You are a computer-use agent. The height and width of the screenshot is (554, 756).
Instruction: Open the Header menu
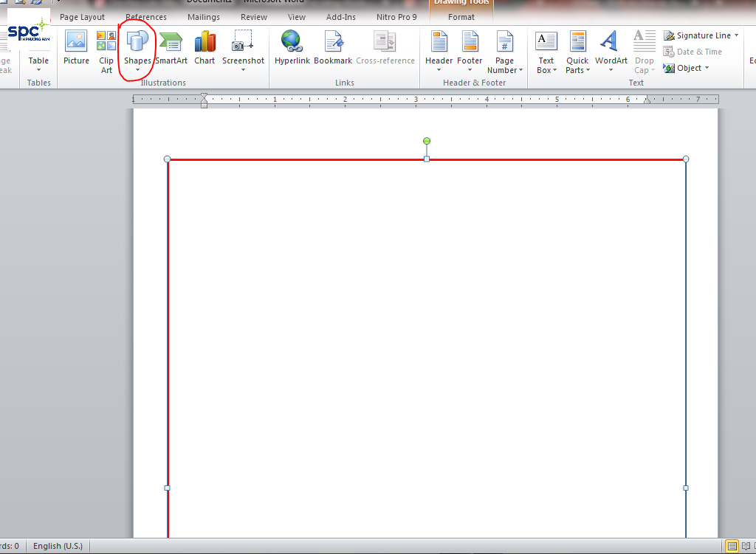click(x=439, y=52)
